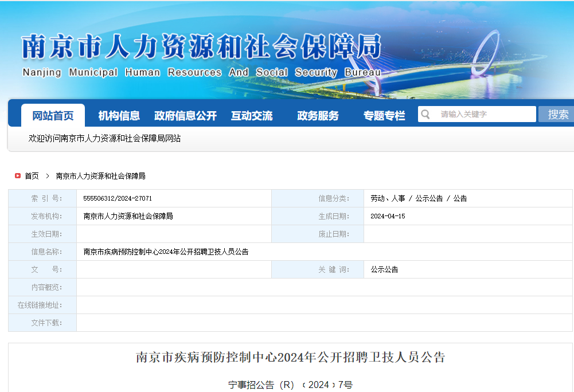The image size is (574, 392).
Task: Select info name 南京市疾病预防控制中心2024年公开招聘卫技人员公告 in table
Action: [166, 252]
